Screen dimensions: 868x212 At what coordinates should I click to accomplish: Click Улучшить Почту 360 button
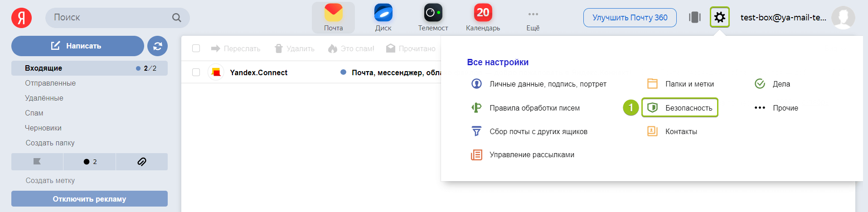(x=630, y=18)
